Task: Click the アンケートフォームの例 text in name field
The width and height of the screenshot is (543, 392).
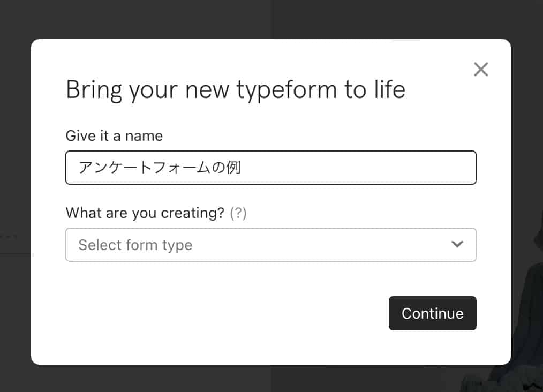Action: [160, 168]
